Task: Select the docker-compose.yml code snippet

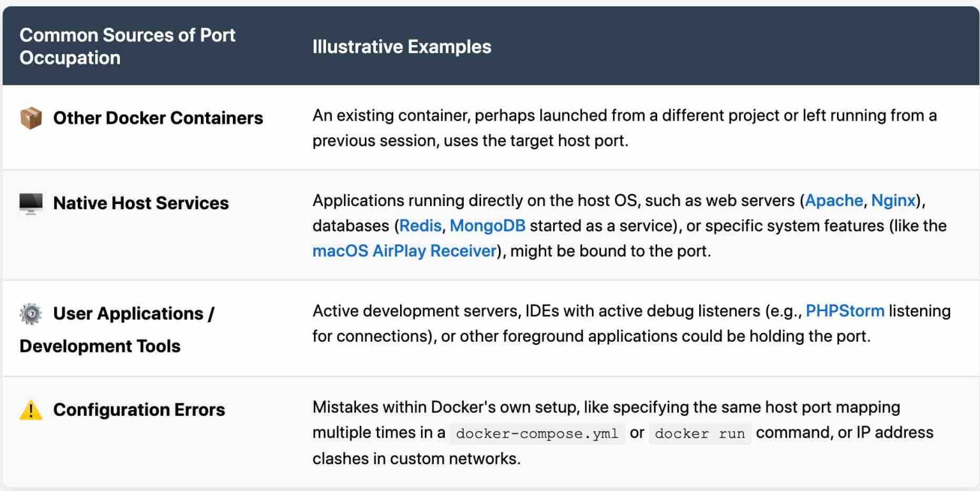Action: [x=537, y=434]
